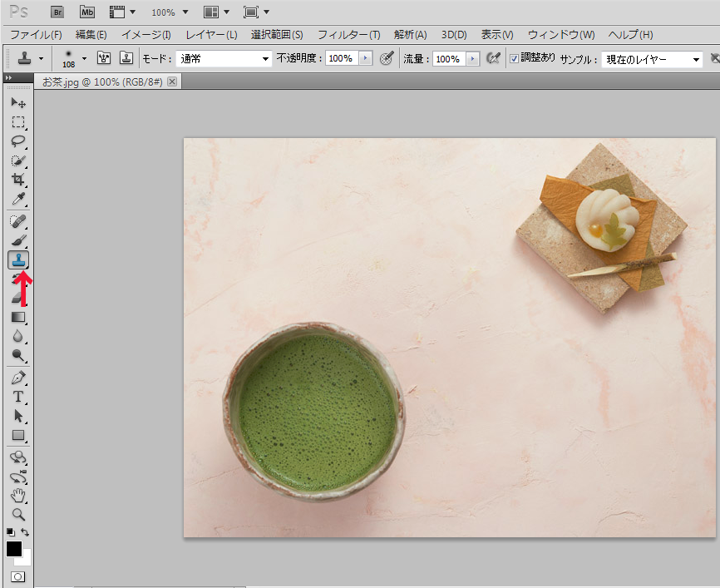Viewport: 720px width, 588px height.
Task: Select the Dodge tool
Action: [18, 356]
